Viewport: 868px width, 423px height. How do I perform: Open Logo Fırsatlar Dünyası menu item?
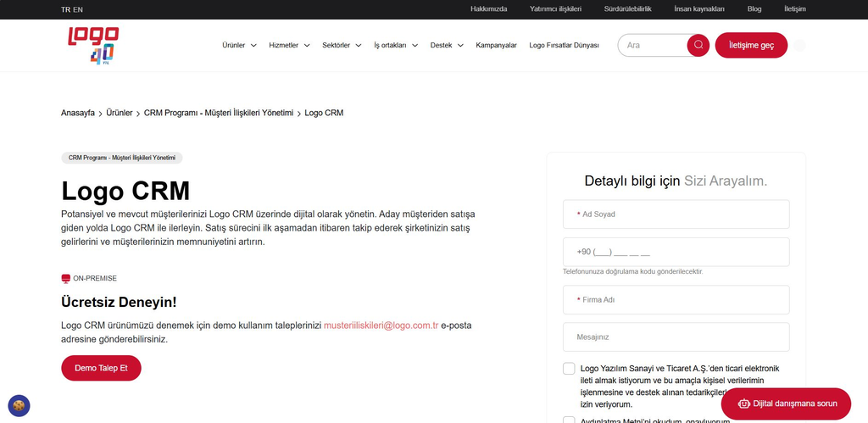564,46
